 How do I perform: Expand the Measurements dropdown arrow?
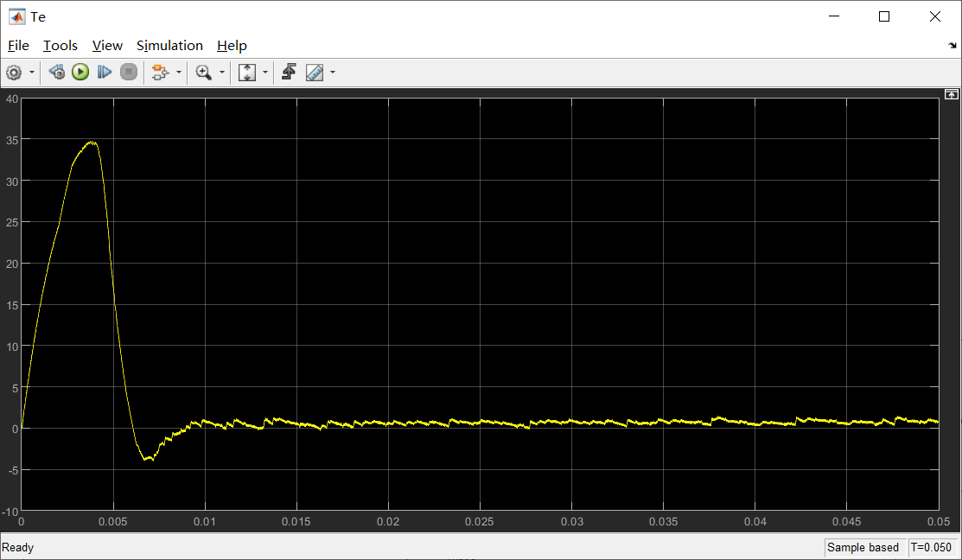333,73
